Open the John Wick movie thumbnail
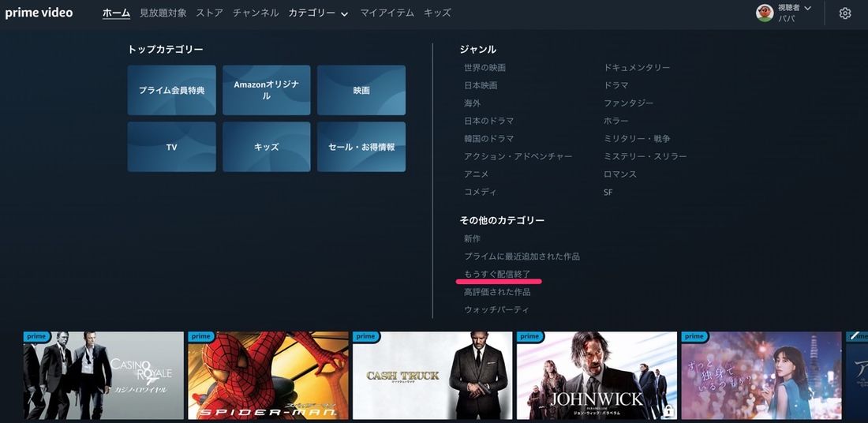The image size is (868, 423). click(x=597, y=376)
